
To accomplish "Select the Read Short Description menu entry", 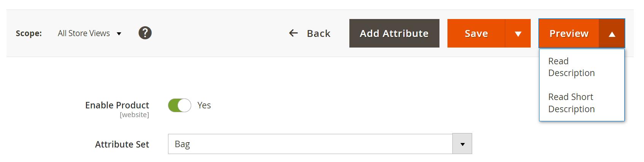I will pos(571,103).
